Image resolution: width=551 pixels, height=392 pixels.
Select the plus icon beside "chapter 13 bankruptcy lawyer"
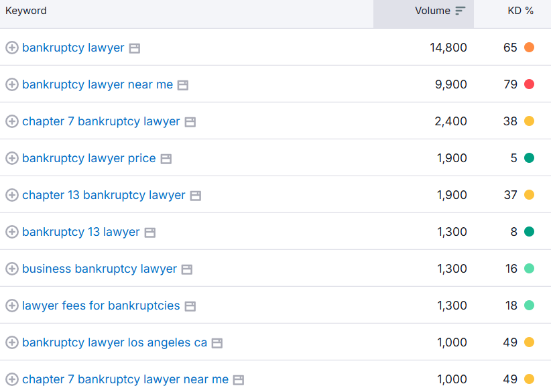pyautogui.click(x=12, y=195)
